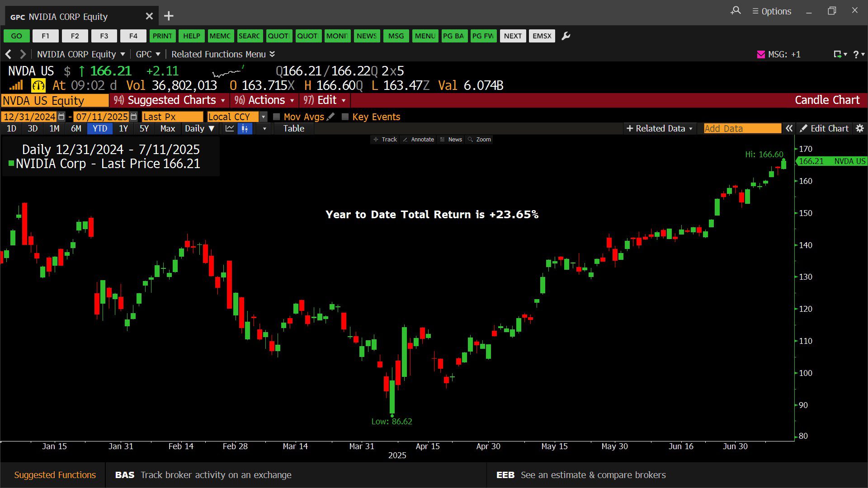The height and width of the screenshot is (488, 868).
Task: Click the Track crosshair tool
Action: tap(385, 140)
